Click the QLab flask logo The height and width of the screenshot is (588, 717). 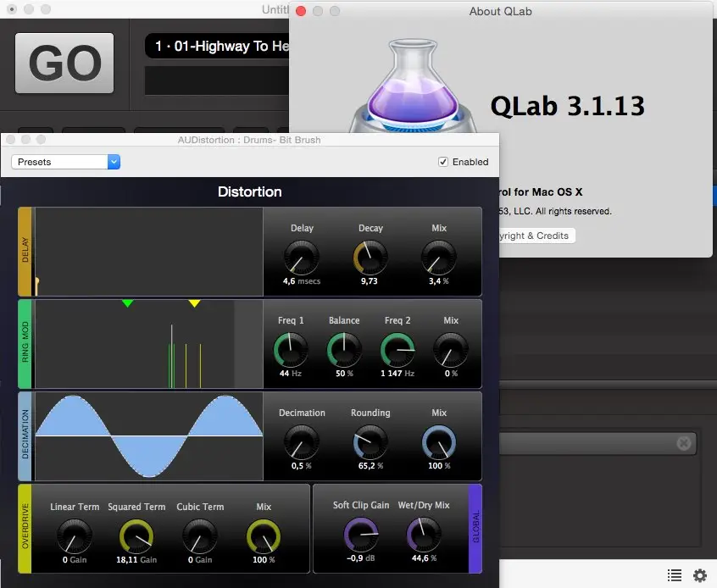413,87
